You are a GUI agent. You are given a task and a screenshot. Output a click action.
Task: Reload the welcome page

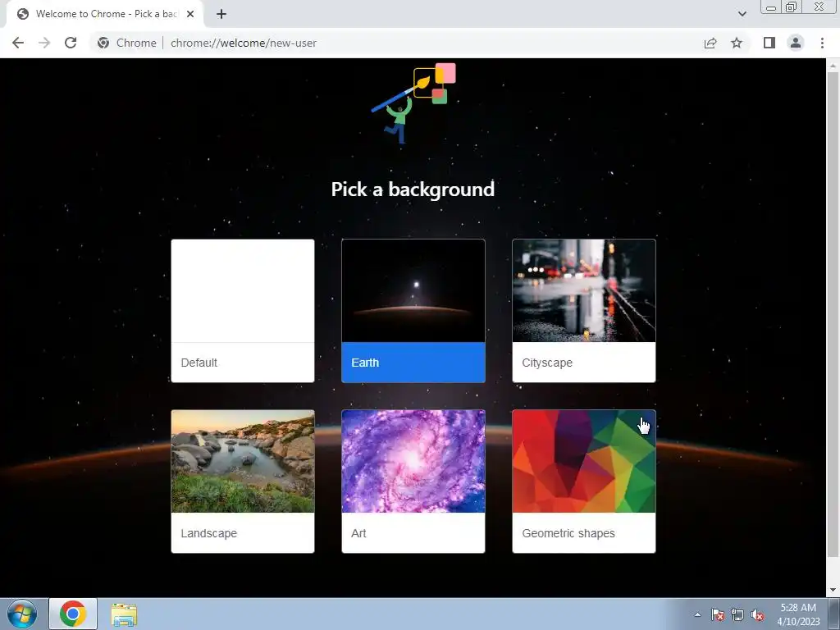[x=71, y=43]
